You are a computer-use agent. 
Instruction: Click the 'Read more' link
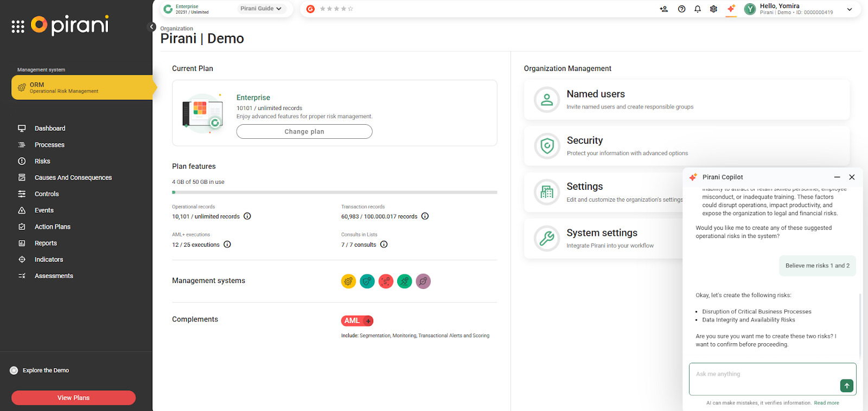coord(826,403)
